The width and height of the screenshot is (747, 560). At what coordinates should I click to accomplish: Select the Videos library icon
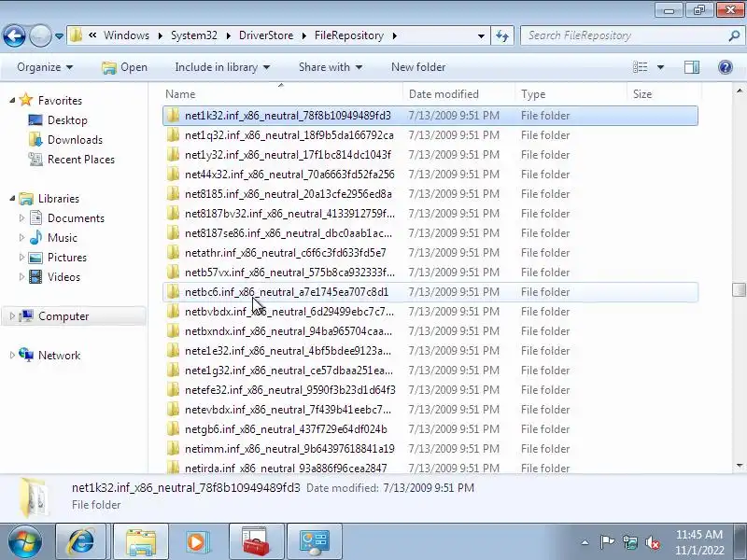tap(35, 276)
